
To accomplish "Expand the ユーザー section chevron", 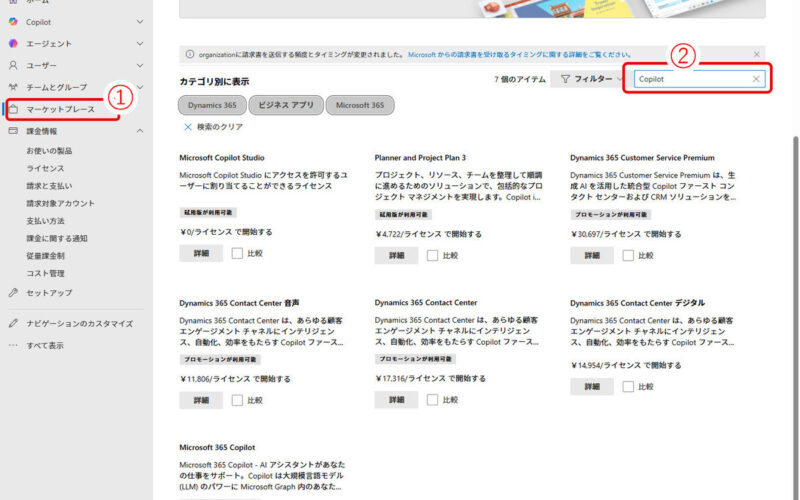I will 140,65.
